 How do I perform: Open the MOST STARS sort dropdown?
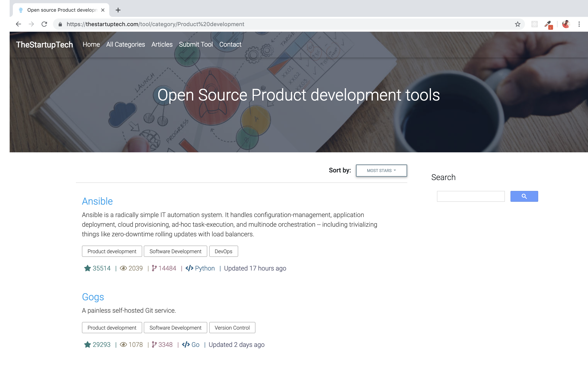pyautogui.click(x=381, y=170)
